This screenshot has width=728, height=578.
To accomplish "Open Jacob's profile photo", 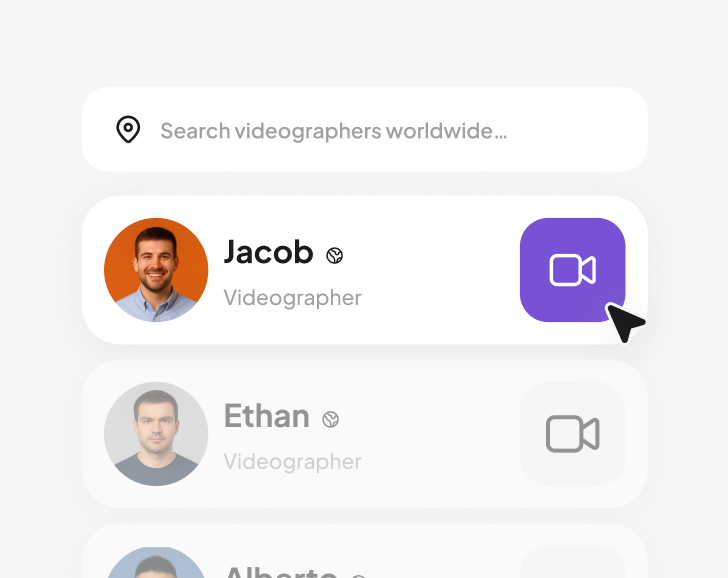I will [156, 270].
